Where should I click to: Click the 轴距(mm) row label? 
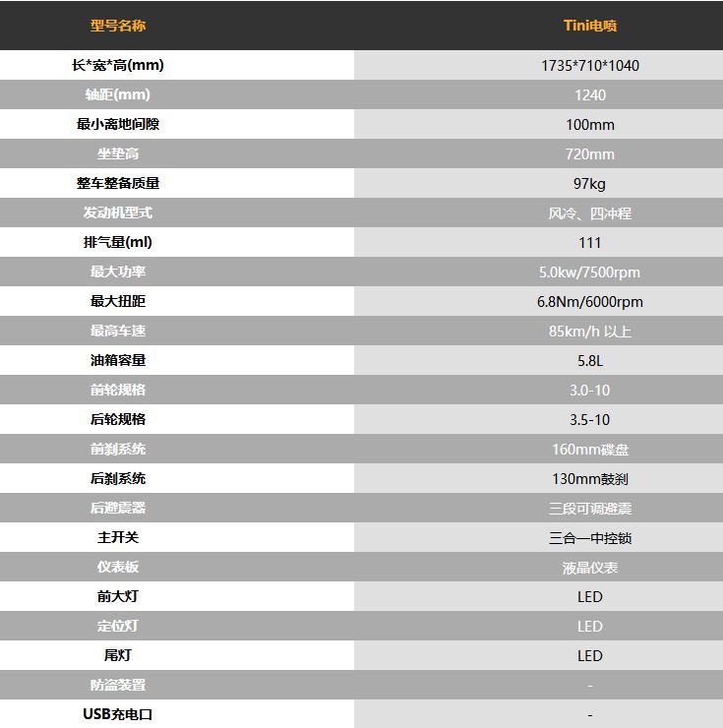[118, 94]
